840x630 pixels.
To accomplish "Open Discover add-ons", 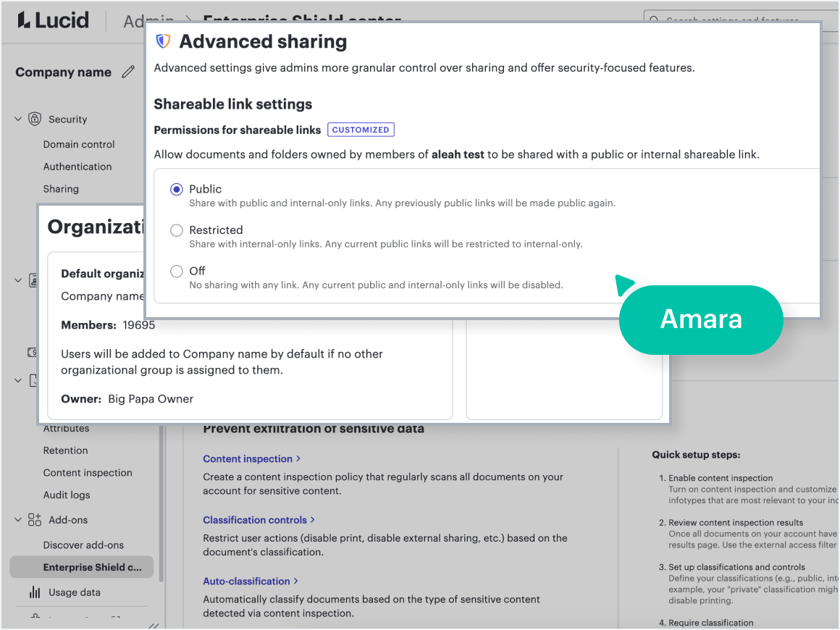I will tap(83, 545).
